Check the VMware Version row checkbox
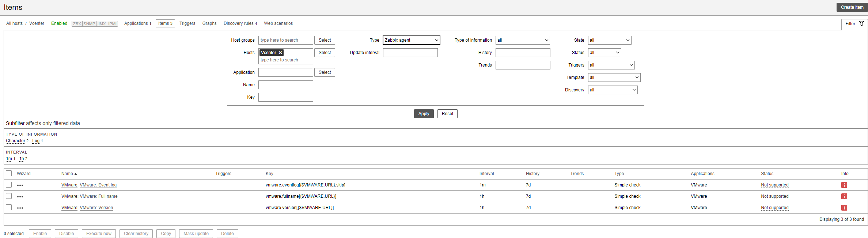This screenshot has height=238, width=868. coord(9,207)
